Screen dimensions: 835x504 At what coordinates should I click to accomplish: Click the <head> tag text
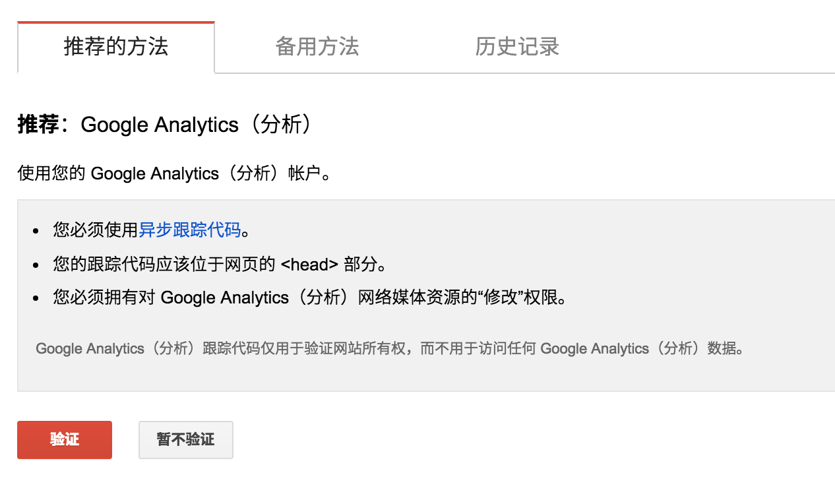click(x=309, y=265)
